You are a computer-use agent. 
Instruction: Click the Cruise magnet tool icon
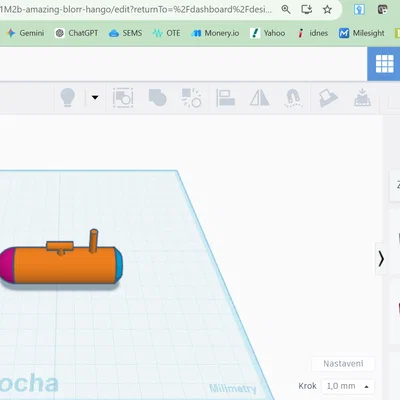coord(293,98)
